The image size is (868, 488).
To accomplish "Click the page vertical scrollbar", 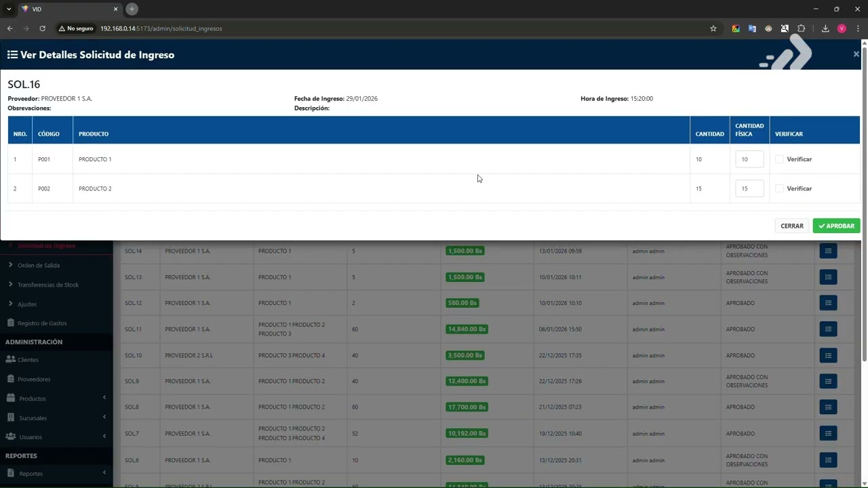I will [864, 203].
